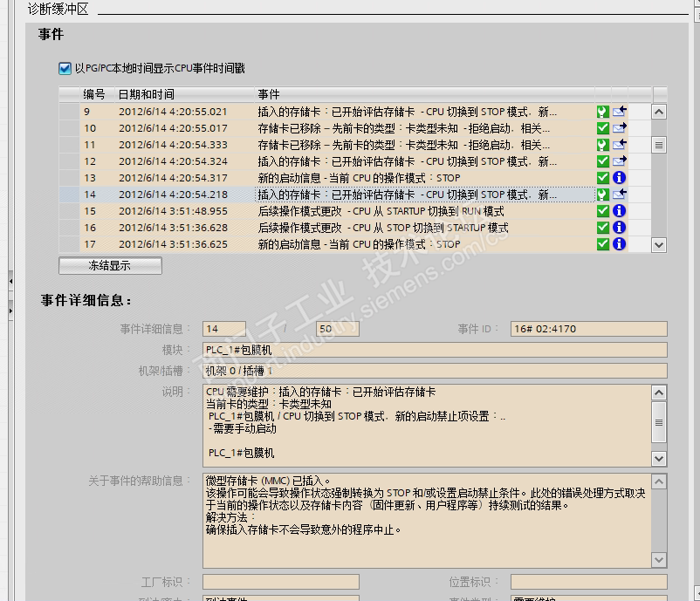The height and width of the screenshot is (601, 700).
Task: Click event ID field 16# 02:4170
Action: pyautogui.click(x=589, y=329)
